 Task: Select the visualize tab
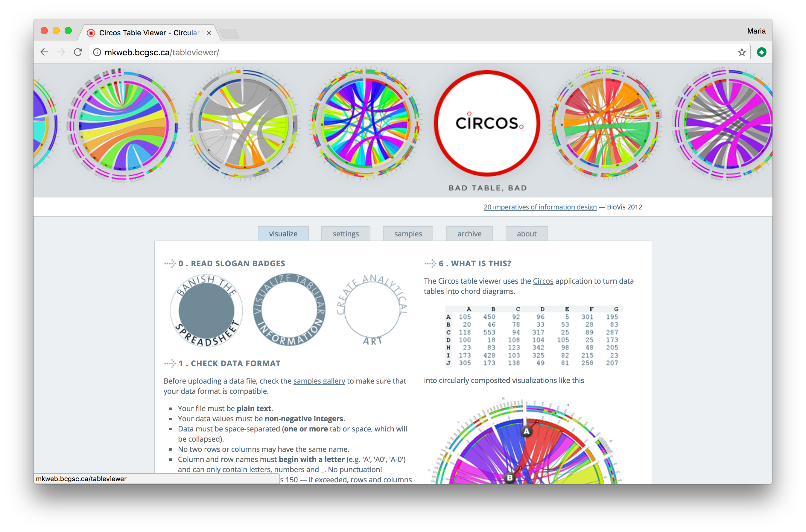(x=283, y=233)
